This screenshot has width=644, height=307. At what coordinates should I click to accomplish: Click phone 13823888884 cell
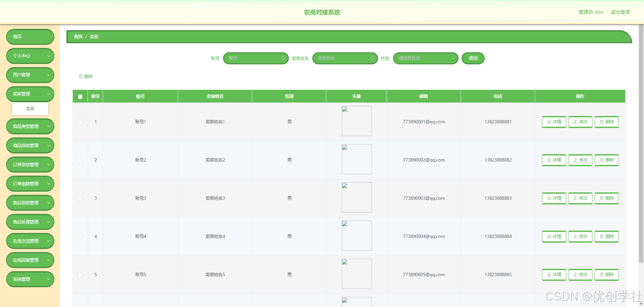click(498, 237)
